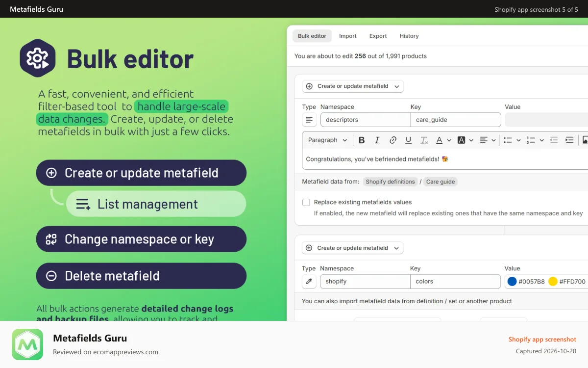
Task: Expand the bulleted list style chevron
Action: [x=518, y=140]
